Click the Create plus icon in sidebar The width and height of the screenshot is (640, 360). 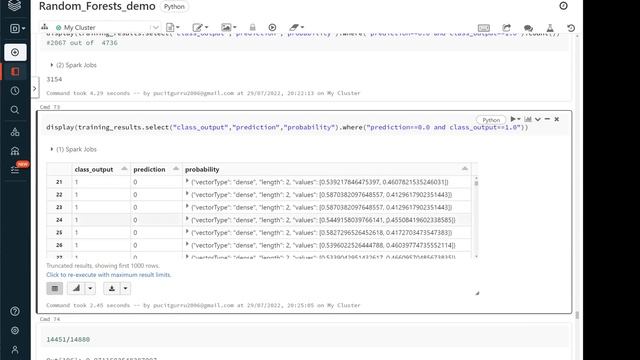tap(15, 52)
